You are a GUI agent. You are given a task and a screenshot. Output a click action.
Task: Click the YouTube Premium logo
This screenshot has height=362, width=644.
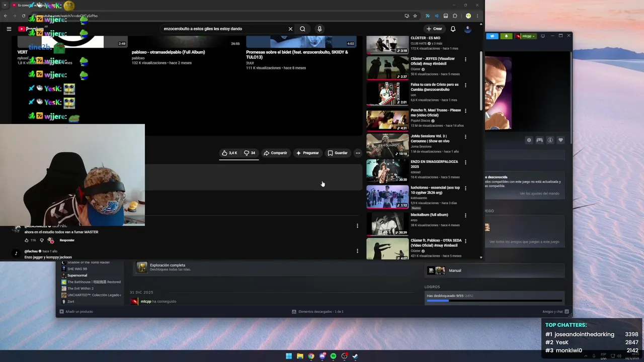tap(31, 29)
